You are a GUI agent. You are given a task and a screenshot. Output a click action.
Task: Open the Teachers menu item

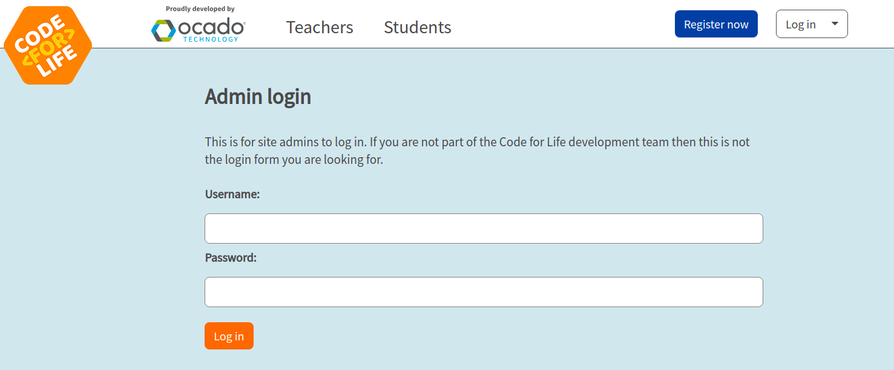click(320, 27)
